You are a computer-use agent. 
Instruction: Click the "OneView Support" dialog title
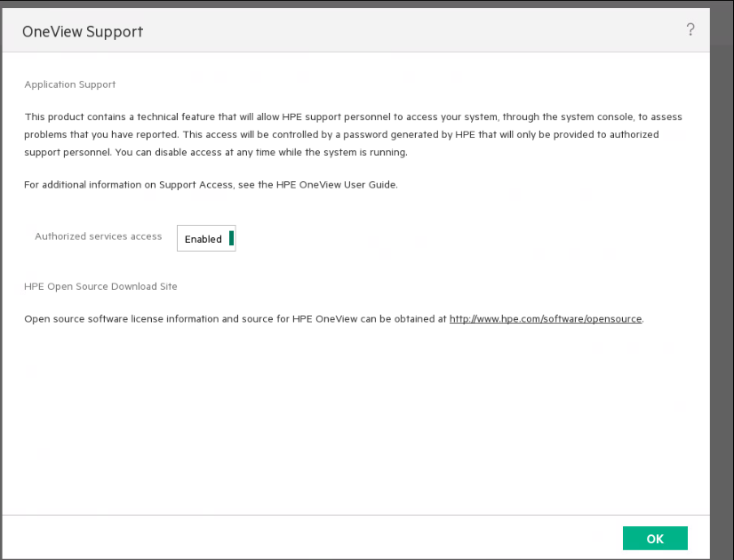point(83,32)
